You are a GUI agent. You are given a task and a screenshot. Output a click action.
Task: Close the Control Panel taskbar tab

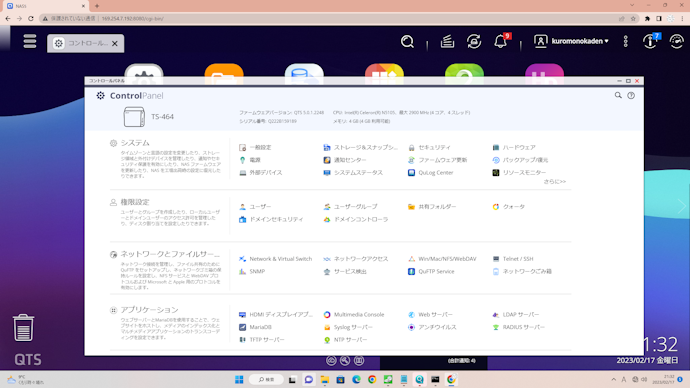point(115,44)
